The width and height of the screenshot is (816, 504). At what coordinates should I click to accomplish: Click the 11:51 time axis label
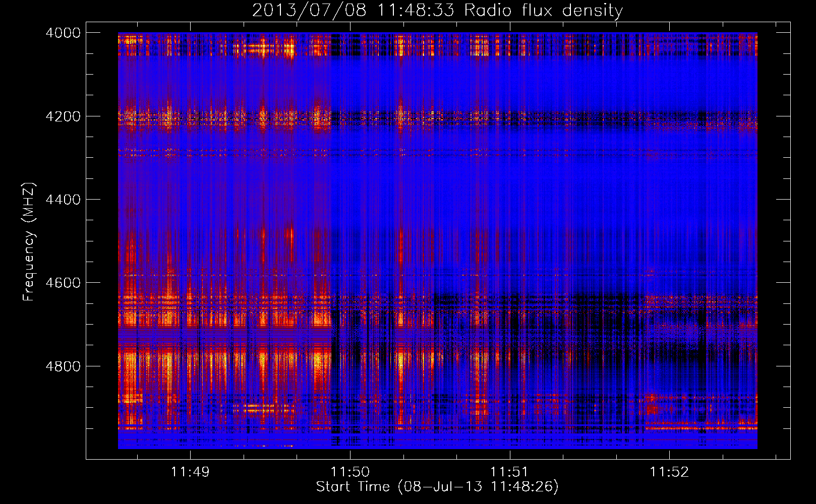point(509,472)
